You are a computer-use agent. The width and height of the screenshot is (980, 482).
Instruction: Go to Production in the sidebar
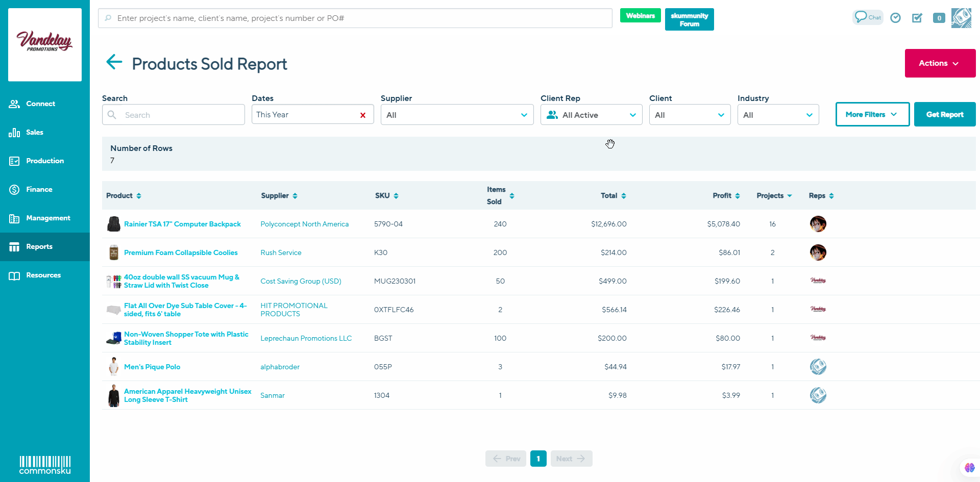45,161
